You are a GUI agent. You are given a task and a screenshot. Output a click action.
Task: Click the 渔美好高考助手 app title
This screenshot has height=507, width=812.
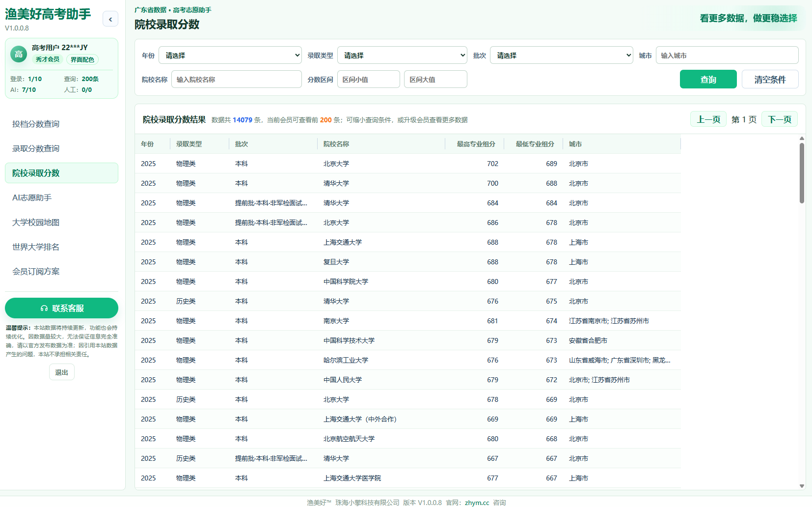pyautogui.click(x=48, y=14)
